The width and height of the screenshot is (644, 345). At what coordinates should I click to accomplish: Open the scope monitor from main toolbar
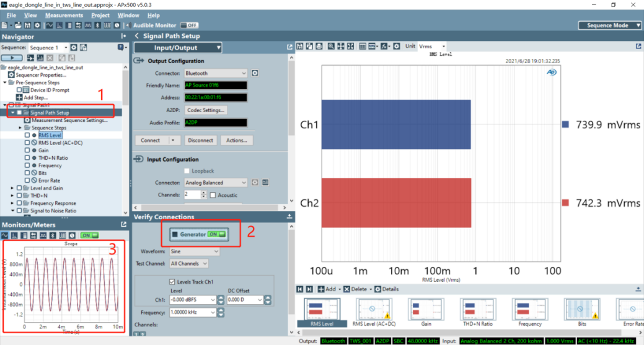[50, 25]
